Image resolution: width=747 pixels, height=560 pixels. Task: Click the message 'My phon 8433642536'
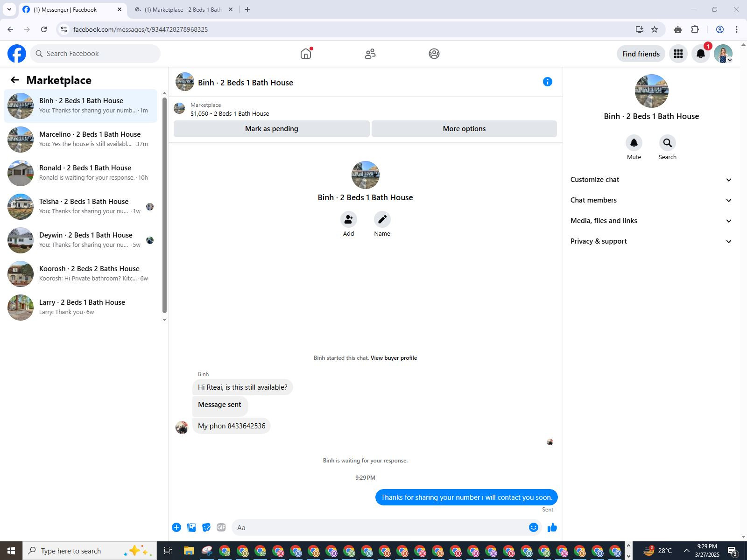[x=232, y=426]
